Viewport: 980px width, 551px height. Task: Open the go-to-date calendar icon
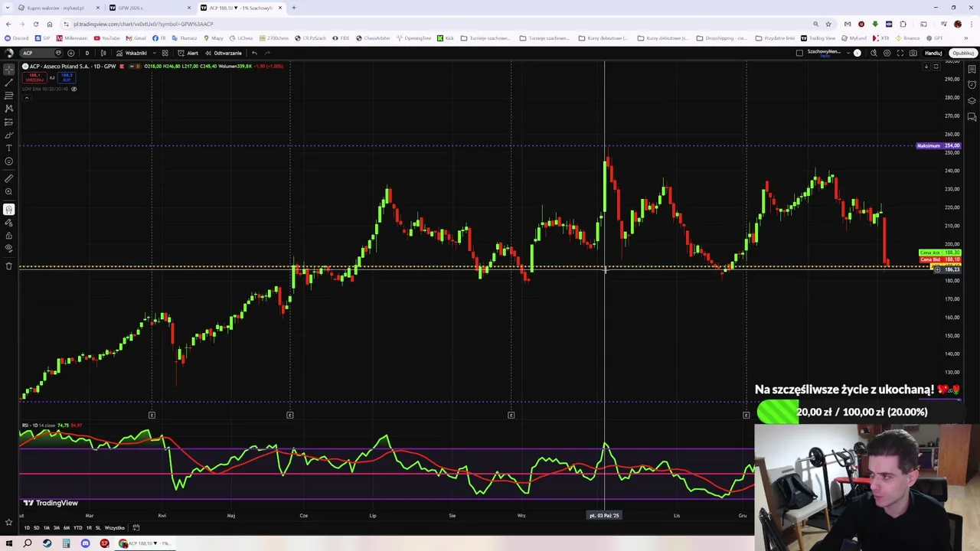coord(136,527)
